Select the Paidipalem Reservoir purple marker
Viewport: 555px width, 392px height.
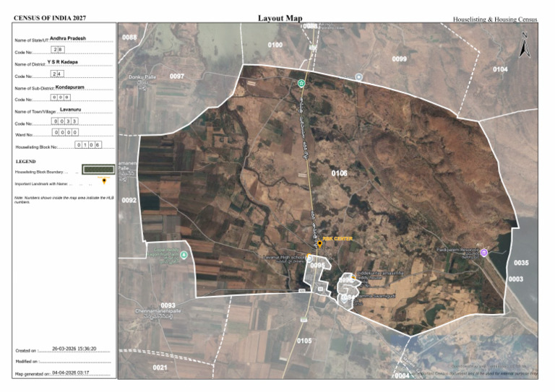click(484, 253)
